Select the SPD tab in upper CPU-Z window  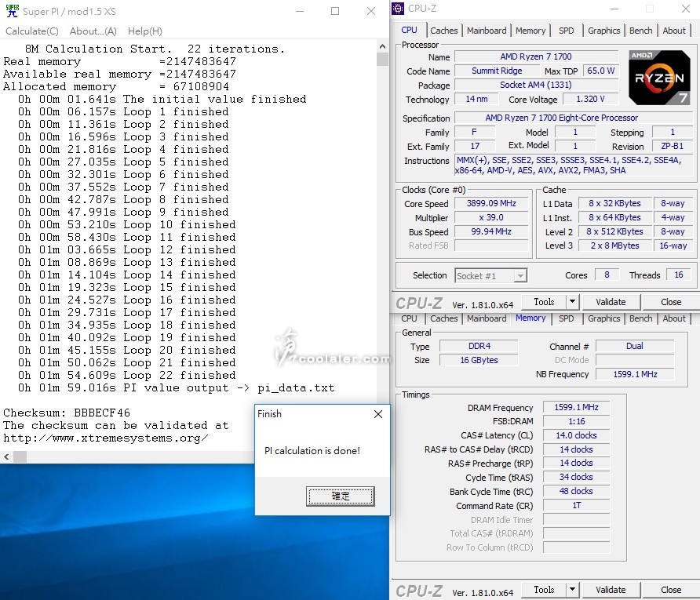point(566,31)
